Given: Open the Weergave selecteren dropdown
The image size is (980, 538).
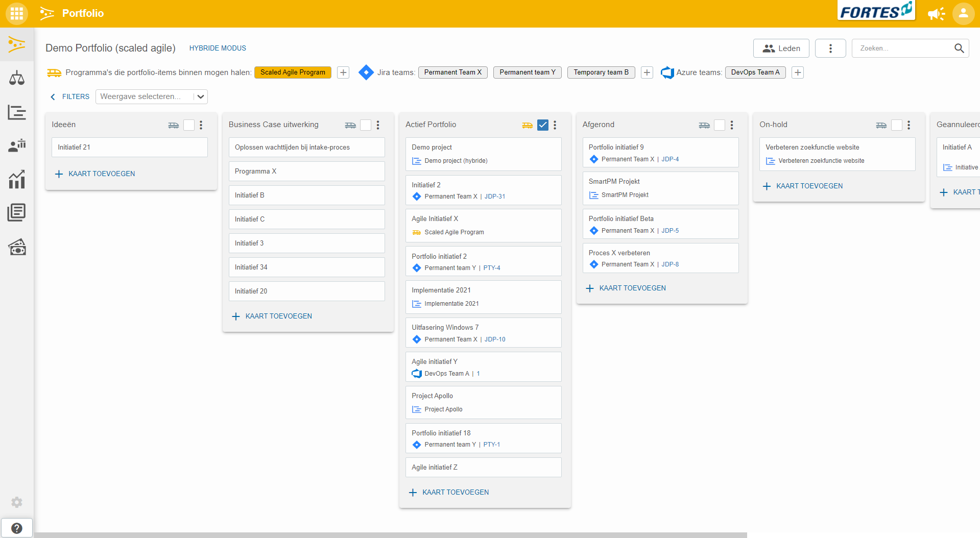Looking at the screenshot, I should [x=151, y=96].
